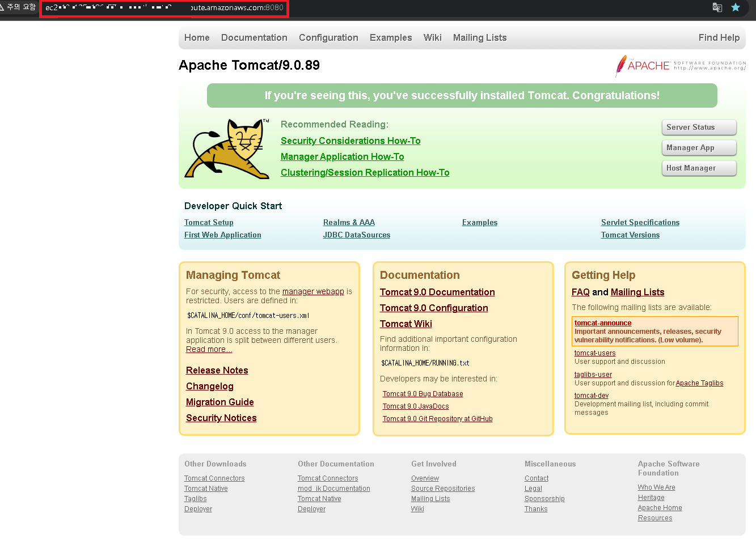Click the translate page icon in address bar

coord(717,7)
